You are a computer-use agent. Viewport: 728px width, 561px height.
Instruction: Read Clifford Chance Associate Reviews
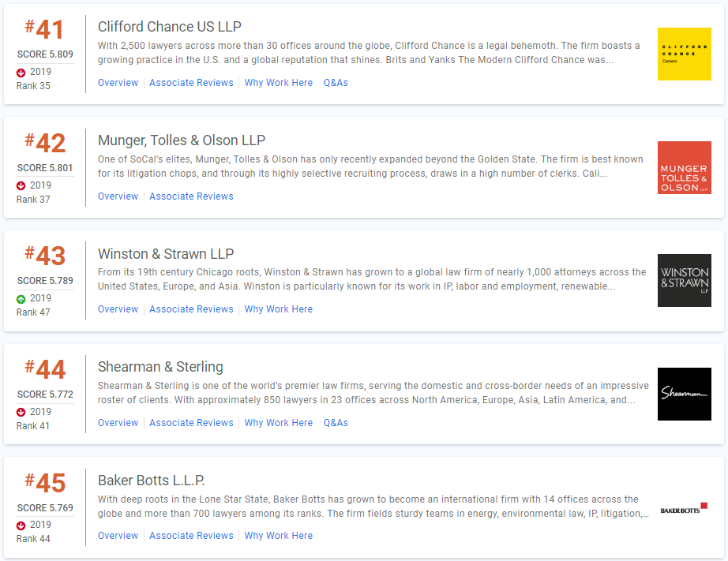click(x=191, y=83)
